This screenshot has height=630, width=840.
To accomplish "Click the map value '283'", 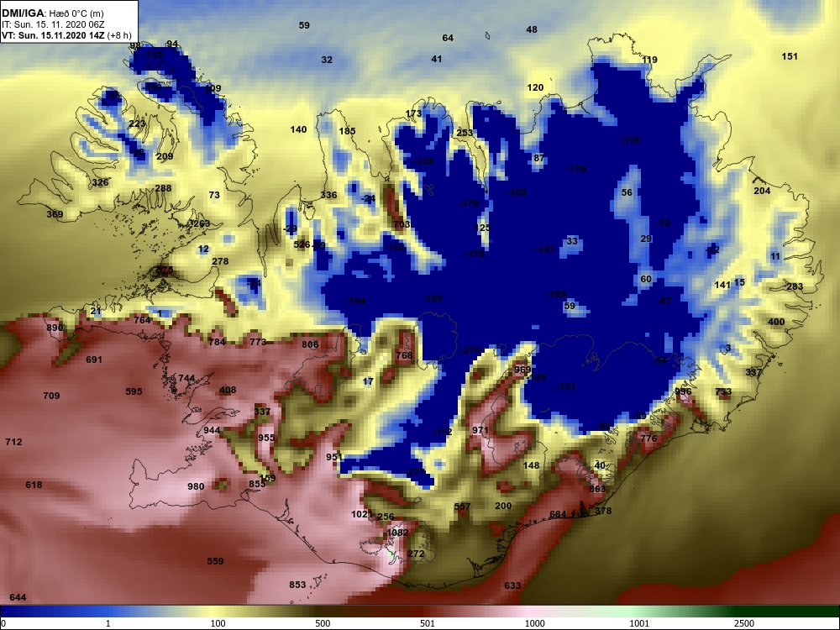I will click(x=795, y=286).
